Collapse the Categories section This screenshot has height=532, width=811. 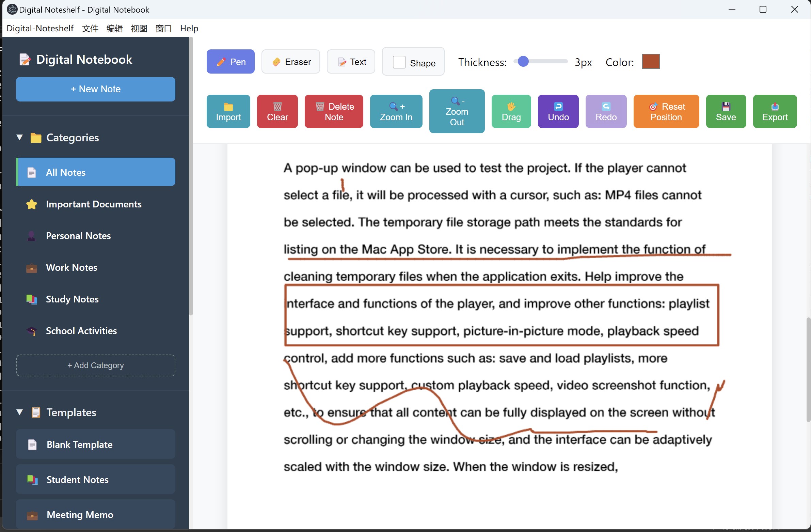point(19,138)
